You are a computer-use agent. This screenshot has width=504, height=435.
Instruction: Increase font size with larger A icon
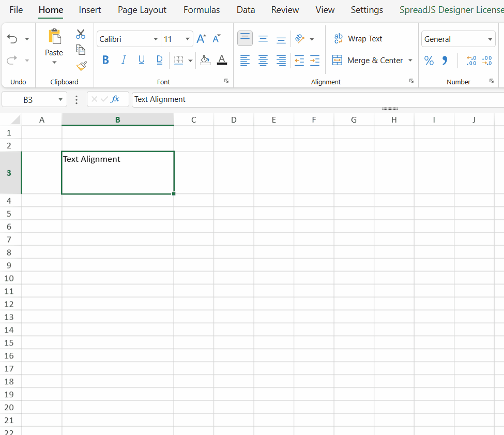point(201,39)
